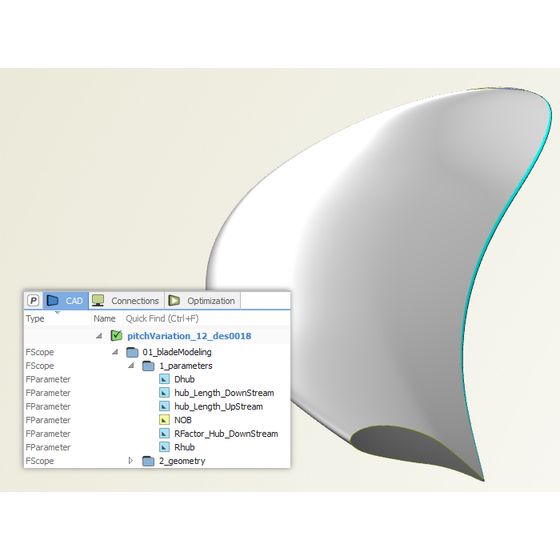This screenshot has height=560, width=560.
Task: Collapse the 01_bladeModeling scope
Action: click(115, 352)
